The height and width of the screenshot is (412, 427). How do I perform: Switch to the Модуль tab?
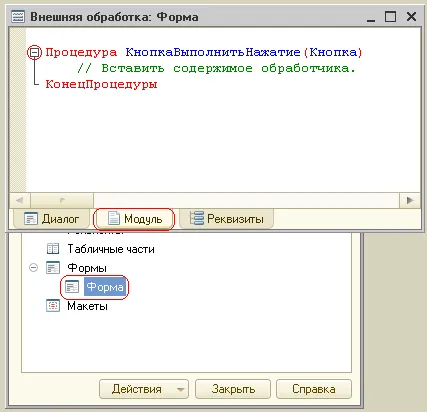[x=134, y=219]
